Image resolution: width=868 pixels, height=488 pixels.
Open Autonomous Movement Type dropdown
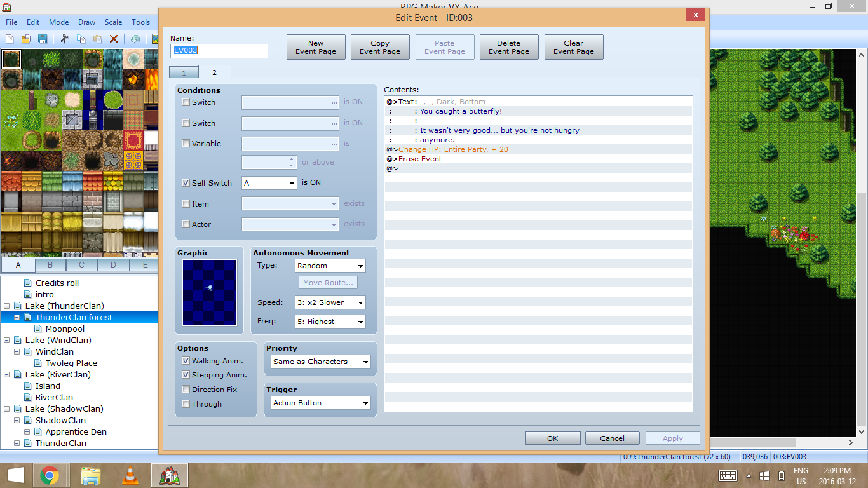tap(330, 266)
